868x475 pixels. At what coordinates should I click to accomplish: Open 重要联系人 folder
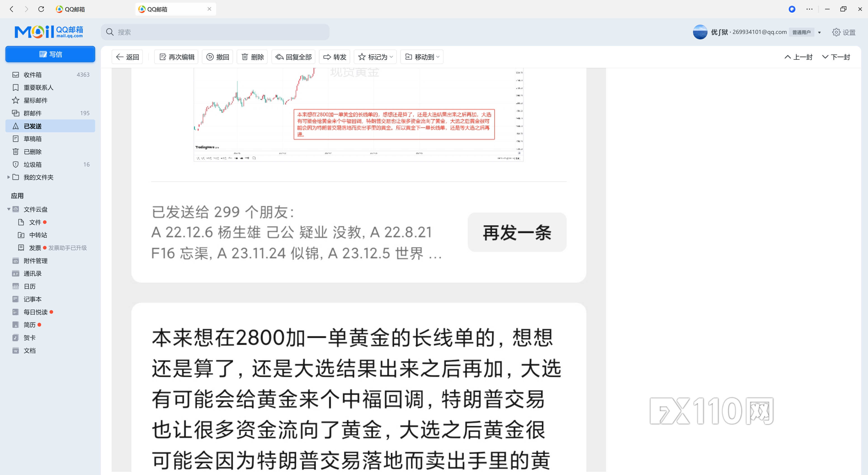50,87
